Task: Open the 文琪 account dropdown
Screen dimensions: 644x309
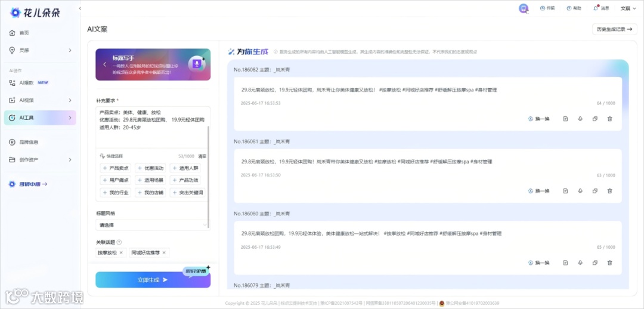Action: [x=627, y=8]
